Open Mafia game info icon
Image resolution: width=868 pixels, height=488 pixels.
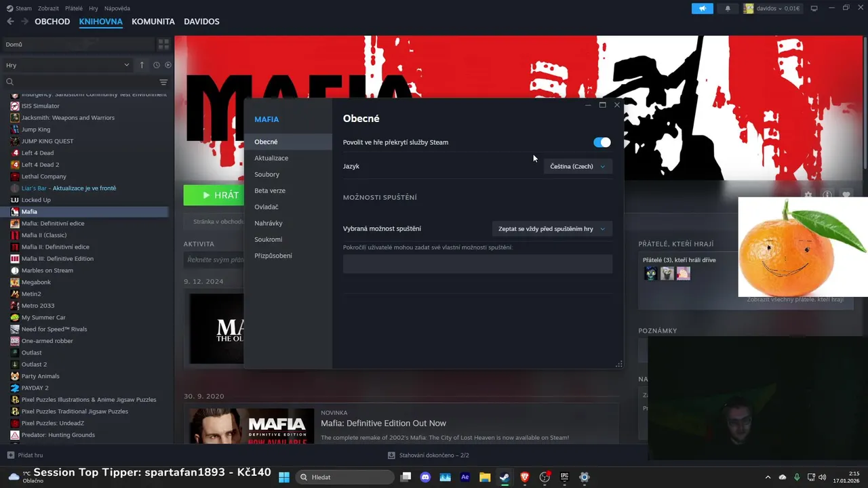tap(827, 195)
